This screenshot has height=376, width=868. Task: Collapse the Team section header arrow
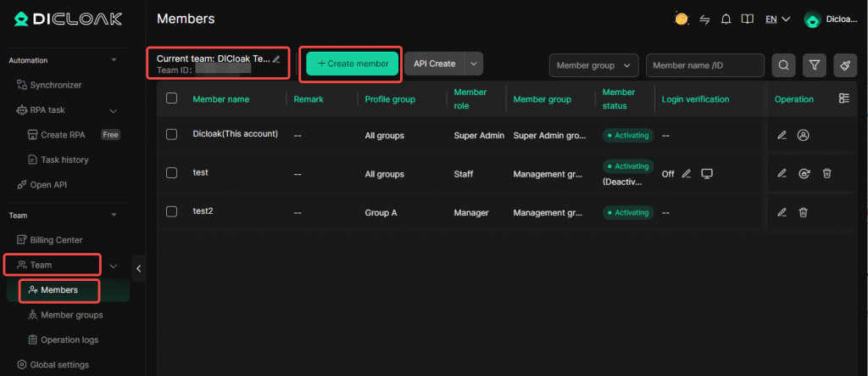pyautogui.click(x=114, y=215)
